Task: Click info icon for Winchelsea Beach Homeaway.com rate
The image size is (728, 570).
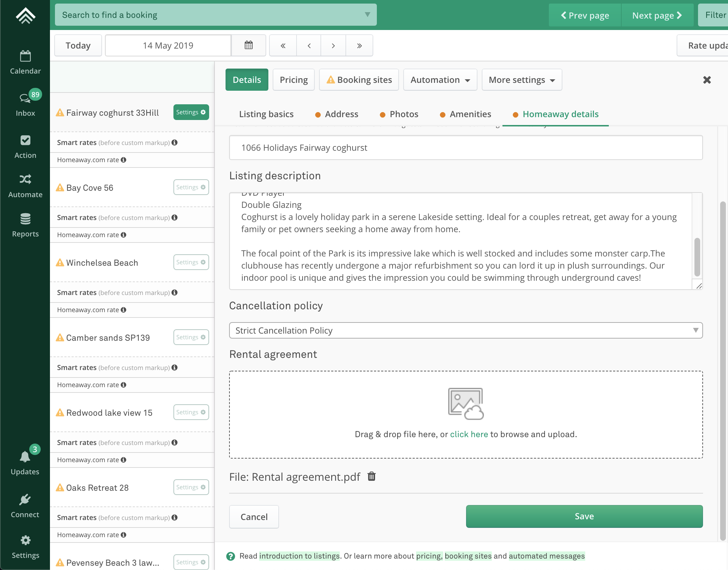Action: coord(123,310)
